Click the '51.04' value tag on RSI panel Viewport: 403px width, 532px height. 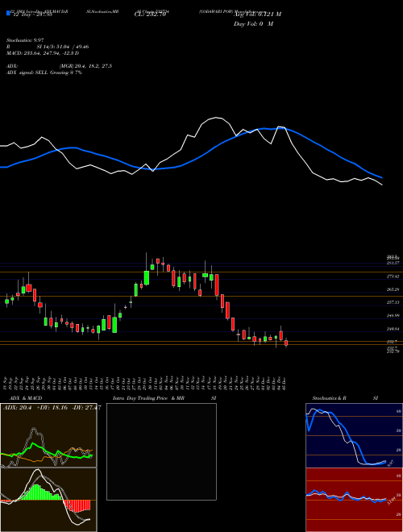[393, 501]
